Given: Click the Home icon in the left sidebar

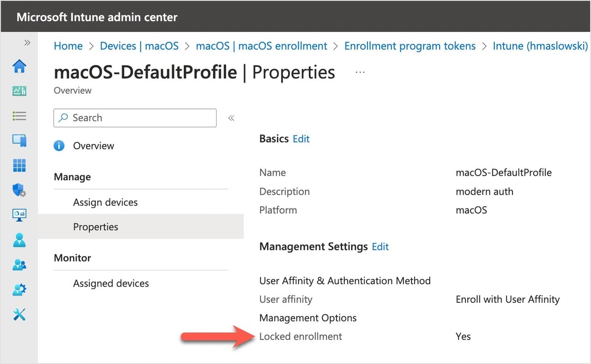Looking at the screenshot, I should (x=19, y=66).
